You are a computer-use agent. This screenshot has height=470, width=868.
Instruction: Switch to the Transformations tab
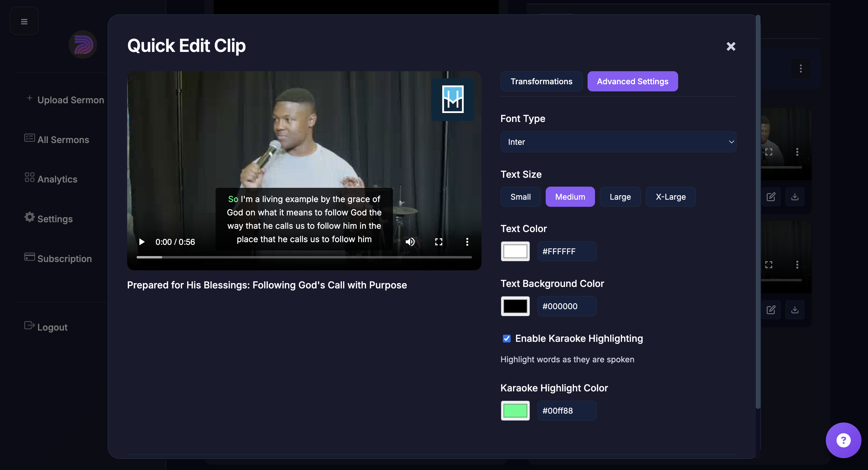click(x=541, y=81)
